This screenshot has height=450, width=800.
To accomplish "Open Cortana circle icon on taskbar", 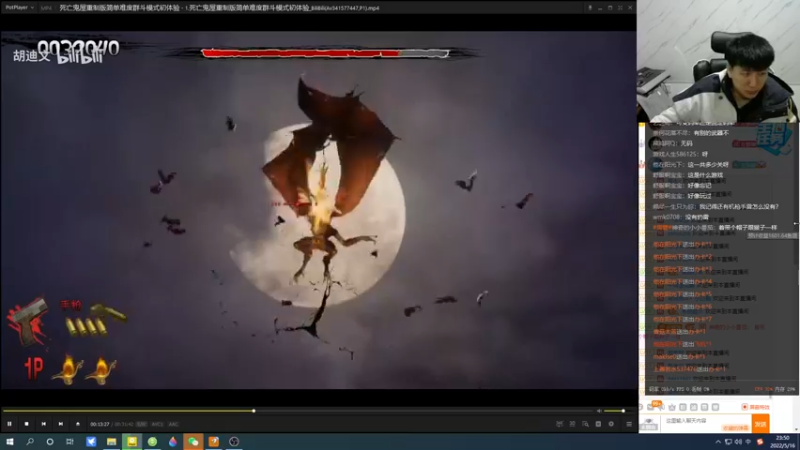I will [x=50, y=442].
